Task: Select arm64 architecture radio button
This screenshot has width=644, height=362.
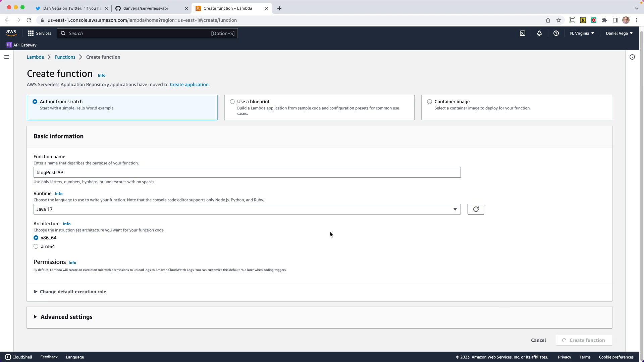Action: click(x=35, y=246)
